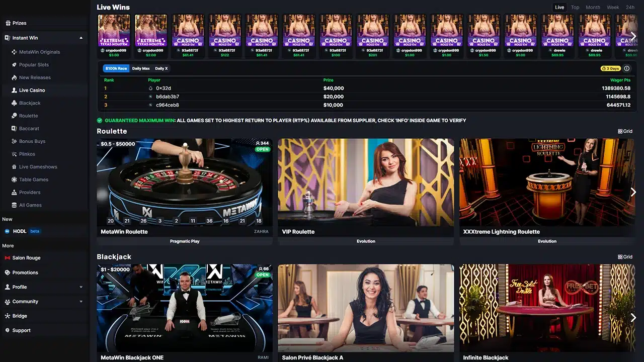Click the Table Games icon

pos(15,179)
